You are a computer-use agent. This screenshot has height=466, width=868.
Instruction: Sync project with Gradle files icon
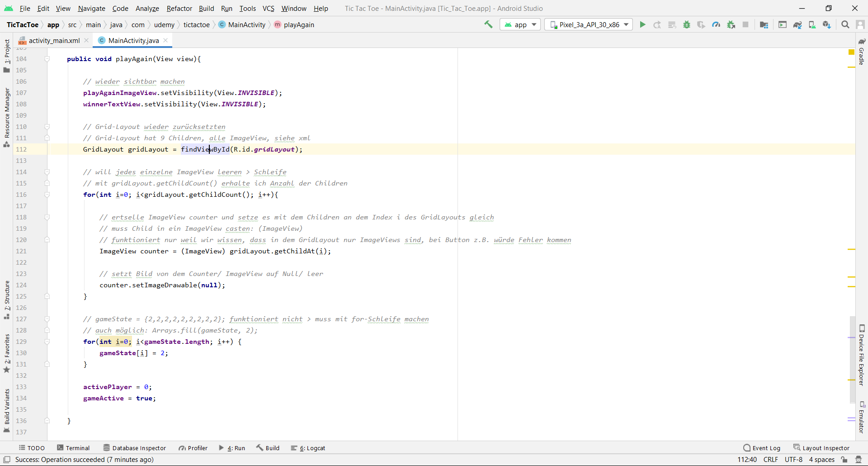pyautogui.click(x=797, y=24)
